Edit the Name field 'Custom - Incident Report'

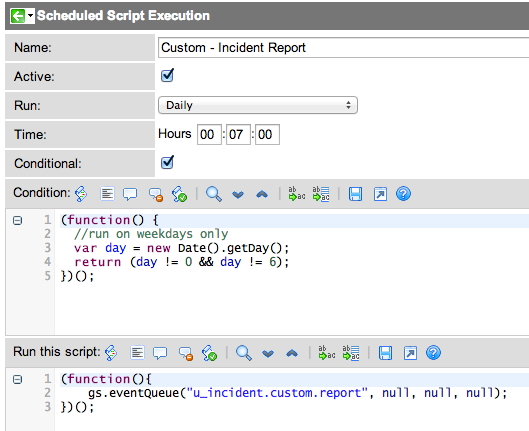coord(343,48)
